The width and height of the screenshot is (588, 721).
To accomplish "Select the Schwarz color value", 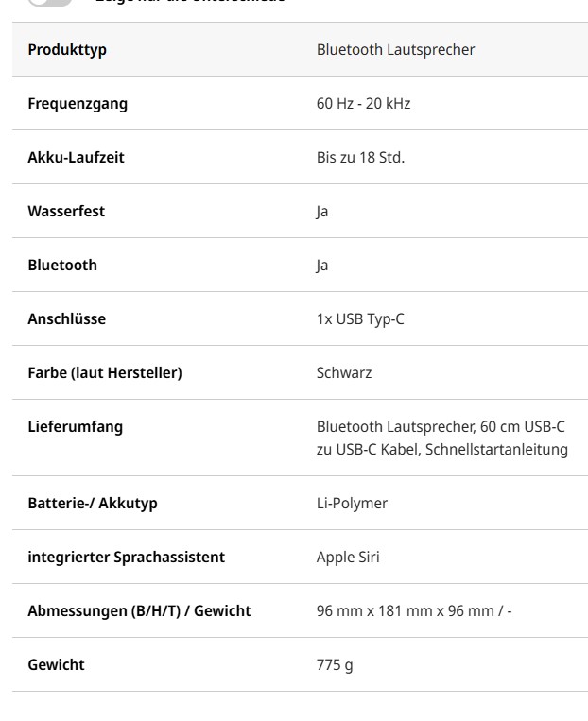I will tap(344, 373).
